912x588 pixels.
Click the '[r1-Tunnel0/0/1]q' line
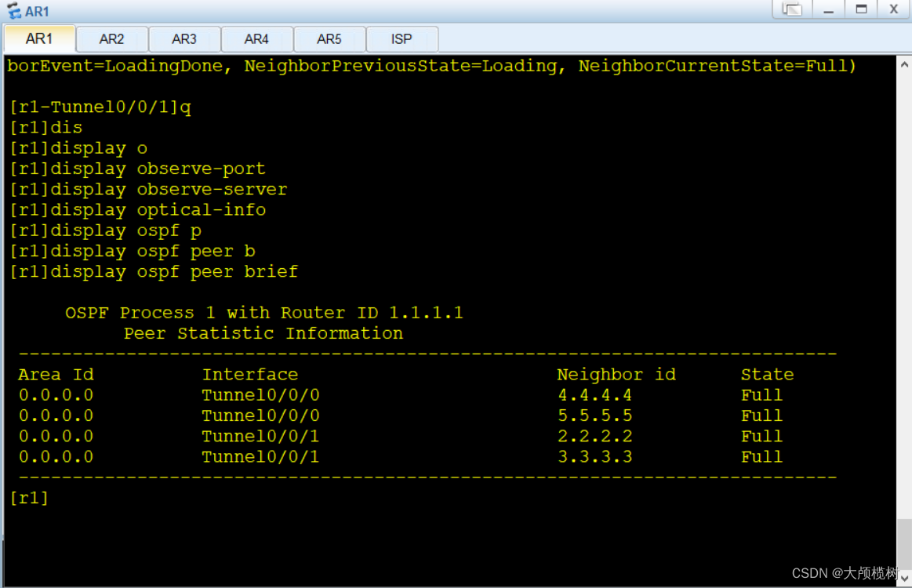click(100, 107)
